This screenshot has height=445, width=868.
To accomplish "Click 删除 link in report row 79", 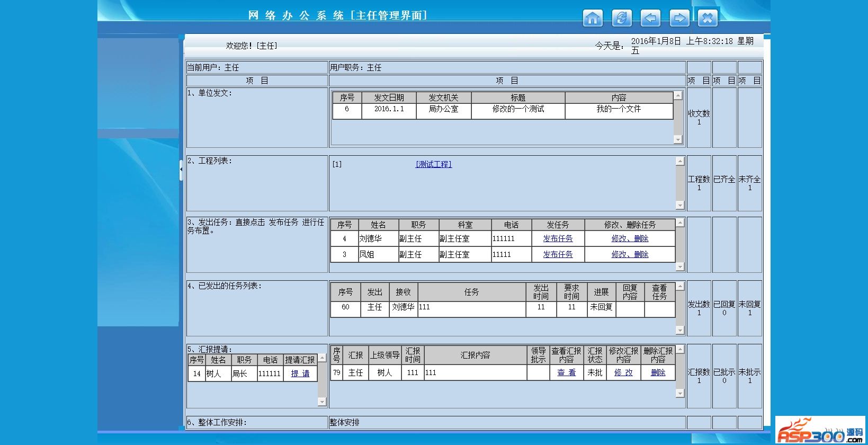I will coord(658,373).
